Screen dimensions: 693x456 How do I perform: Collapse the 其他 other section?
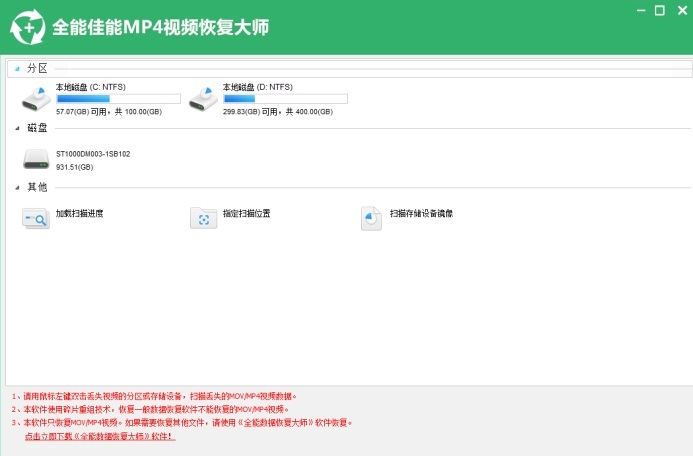(17, 187)
